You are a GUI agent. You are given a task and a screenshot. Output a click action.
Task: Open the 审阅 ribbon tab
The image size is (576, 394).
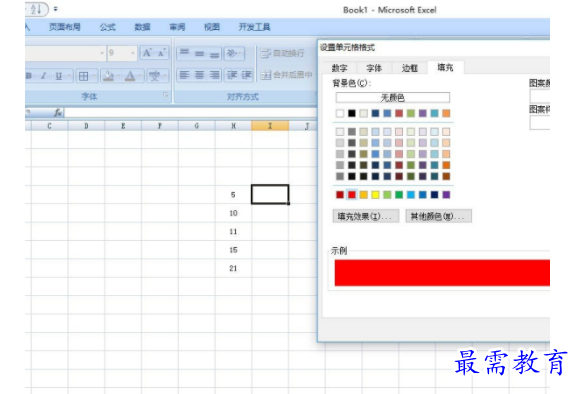point(177,27)
